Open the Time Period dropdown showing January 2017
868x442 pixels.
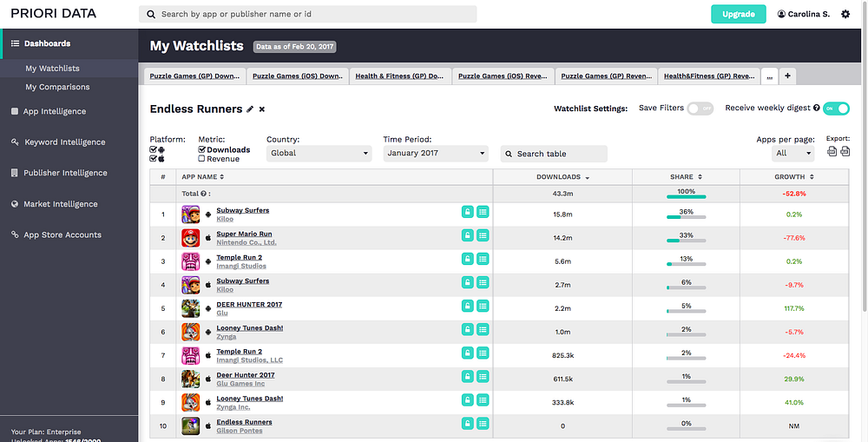(436, 153)
